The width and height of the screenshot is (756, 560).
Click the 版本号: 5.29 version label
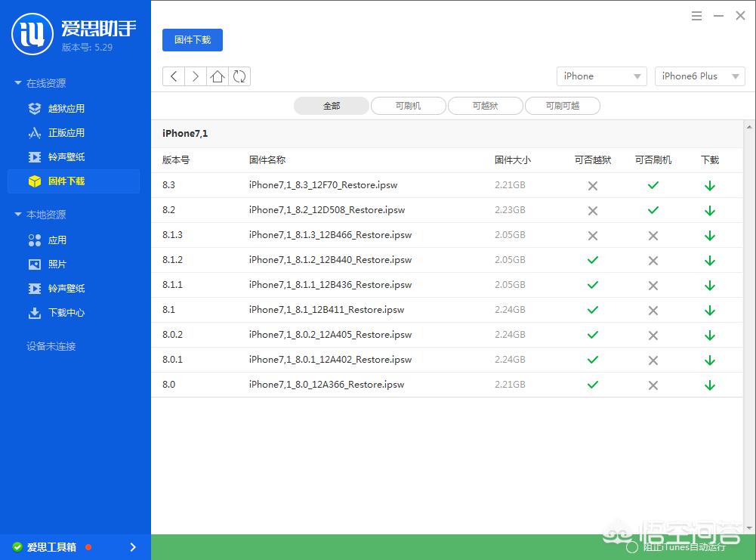tap(88, 48)
